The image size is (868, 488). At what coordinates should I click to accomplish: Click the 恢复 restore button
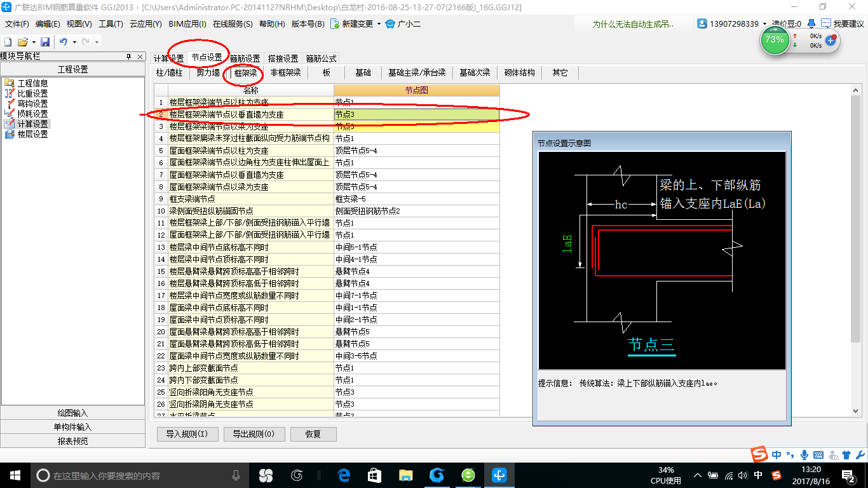coord(313,434)
